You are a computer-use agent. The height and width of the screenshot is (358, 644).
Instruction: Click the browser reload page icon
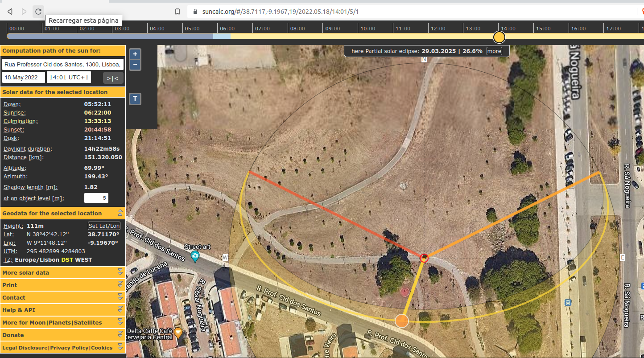pyautogui.click(x=38, y=12)
